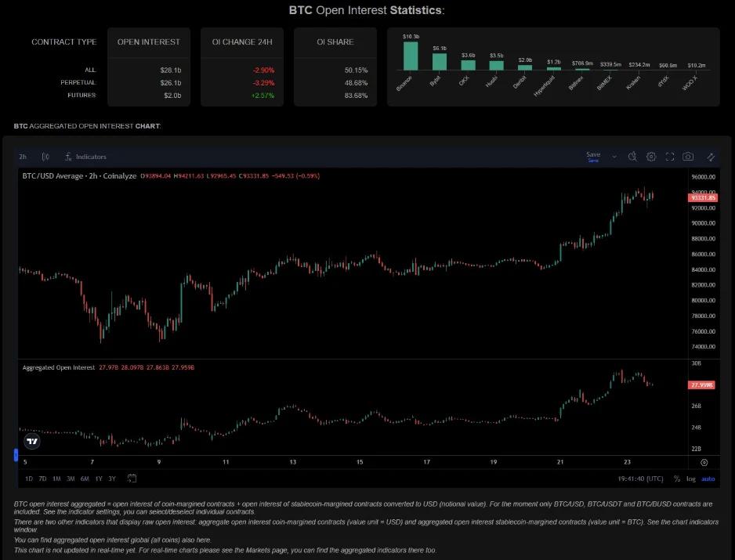Expand the Save layout dropdown arrow

(614, 157)
